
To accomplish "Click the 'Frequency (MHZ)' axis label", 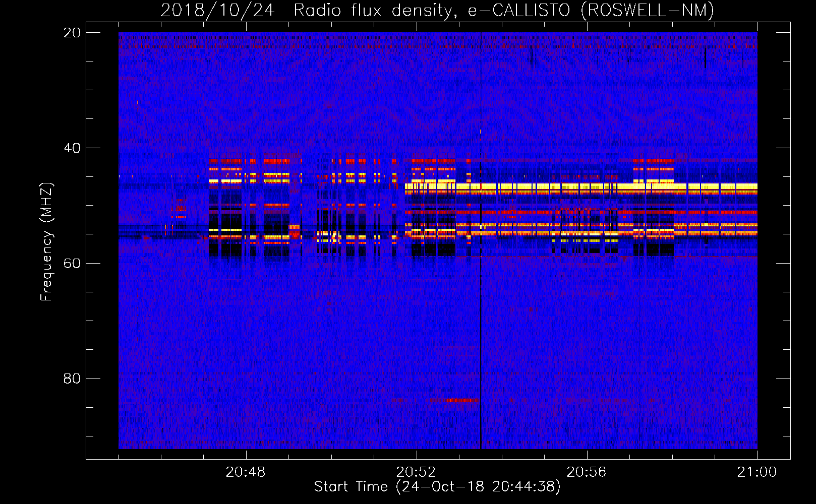I will click(46, 242).
